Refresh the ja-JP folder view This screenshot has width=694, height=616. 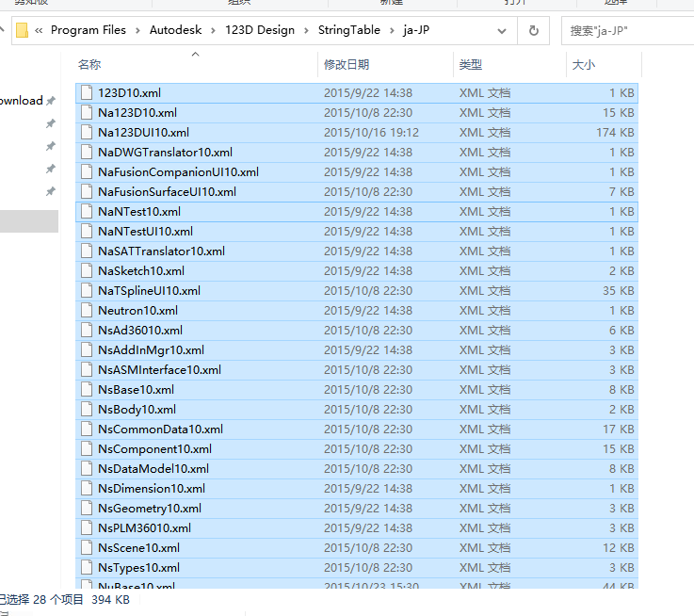[x=534, y=30]
